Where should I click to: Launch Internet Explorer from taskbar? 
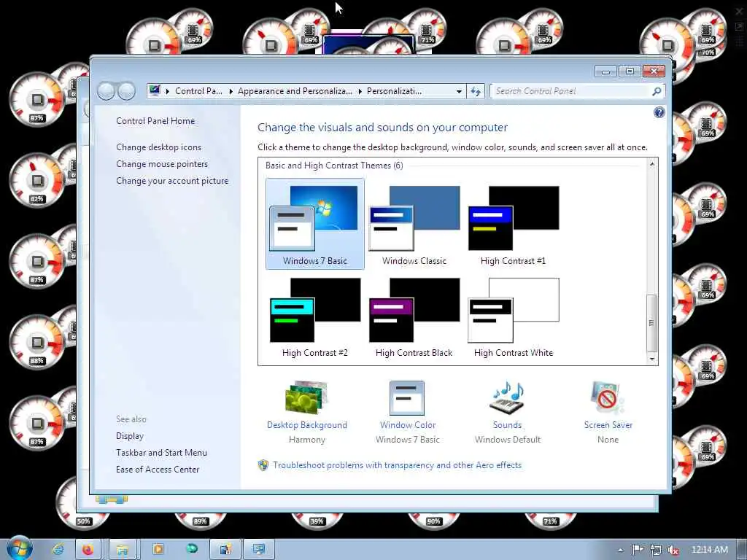[x=58, y=550]
